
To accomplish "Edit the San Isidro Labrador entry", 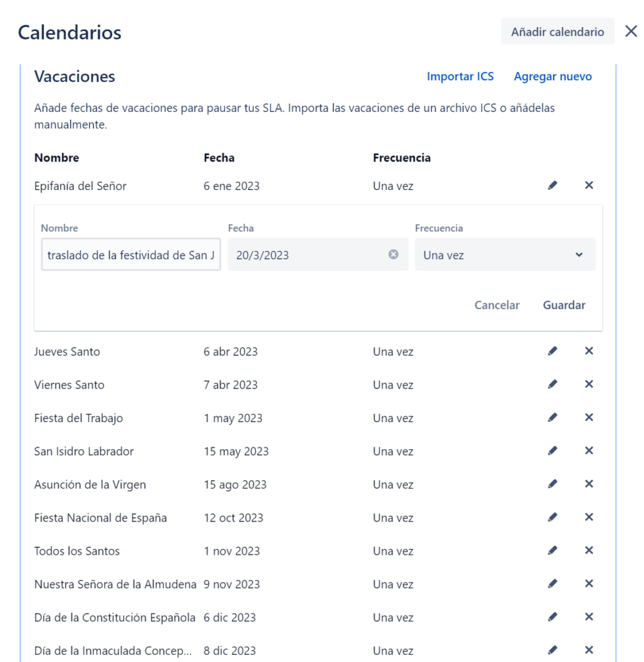I will click(552, 451).
